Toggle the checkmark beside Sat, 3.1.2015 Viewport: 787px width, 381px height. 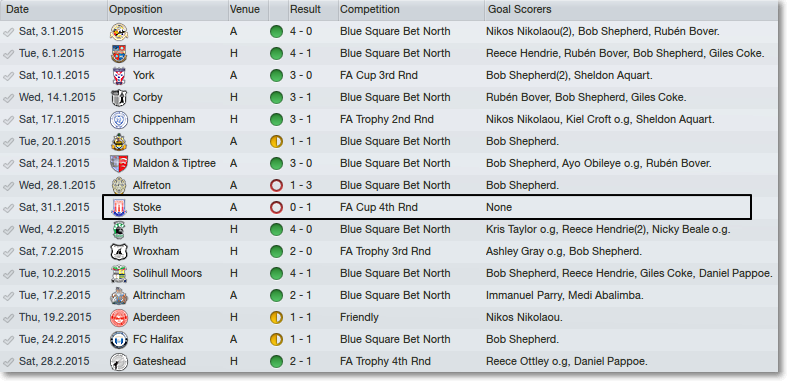[x=8, y=32]
